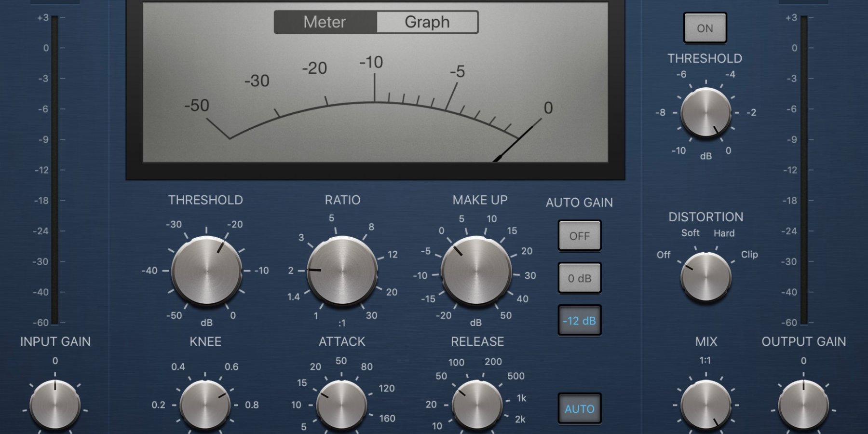Viewport: 868px width, 434px height.
Task: Click the Distortion mode knob
Action: [x=705, y=277]
